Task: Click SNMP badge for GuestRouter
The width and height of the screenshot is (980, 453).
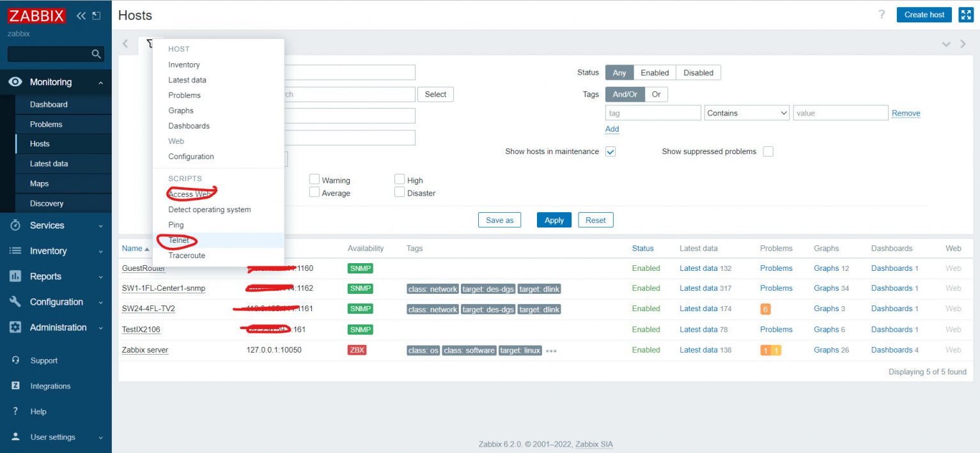Action: (360, 268)
